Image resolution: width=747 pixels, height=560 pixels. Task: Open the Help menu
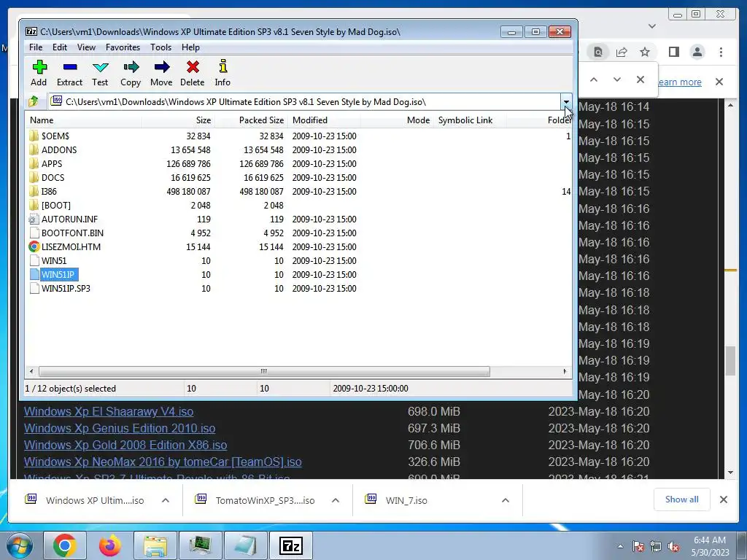tap(190, 47)
